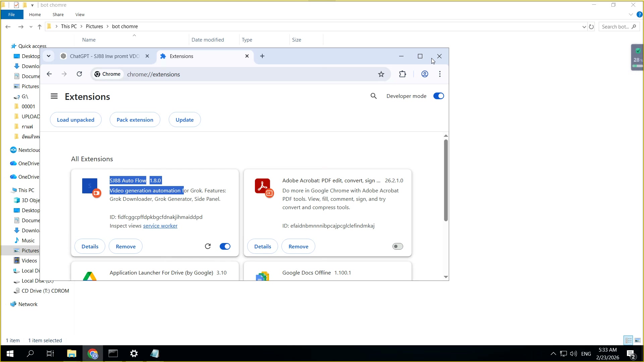Click the Search bot chomre input field
Viewport: 644px width, 362px height.
click(x=615, y=27)
